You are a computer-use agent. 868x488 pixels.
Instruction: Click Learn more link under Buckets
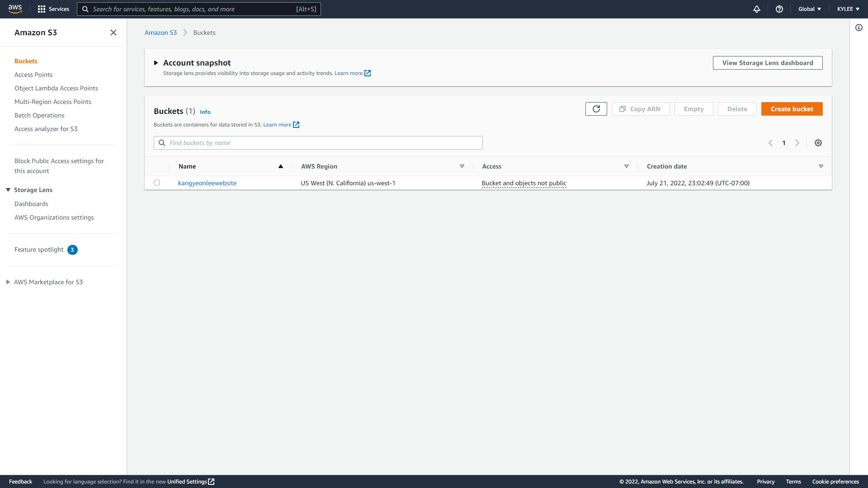[x=277, y=125]
